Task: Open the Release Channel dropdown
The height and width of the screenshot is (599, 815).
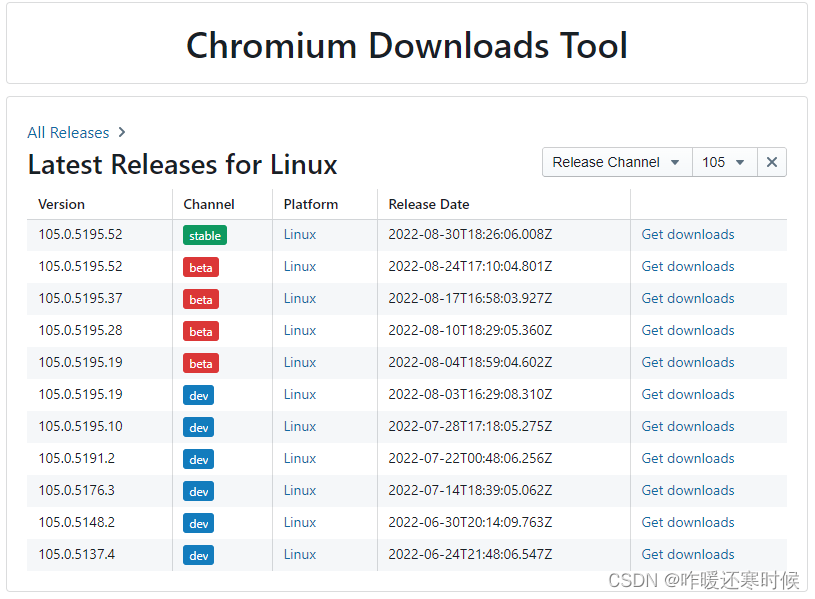Action: 617,162
